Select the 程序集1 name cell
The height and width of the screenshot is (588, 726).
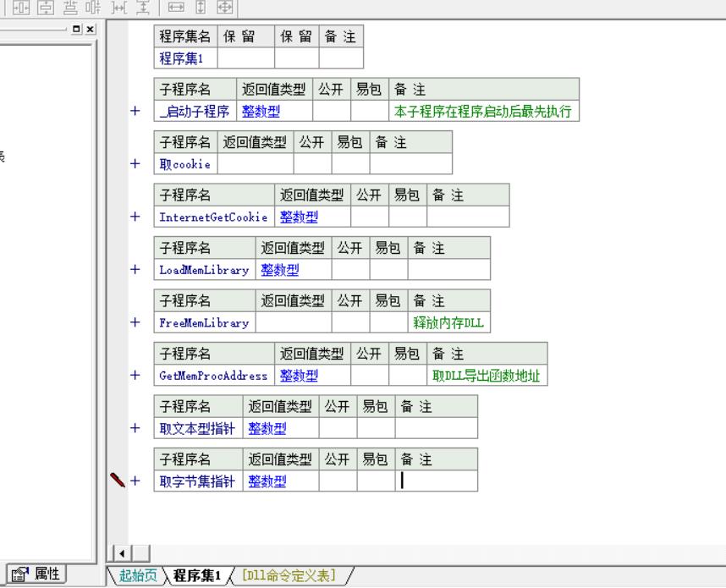point(185,58)
